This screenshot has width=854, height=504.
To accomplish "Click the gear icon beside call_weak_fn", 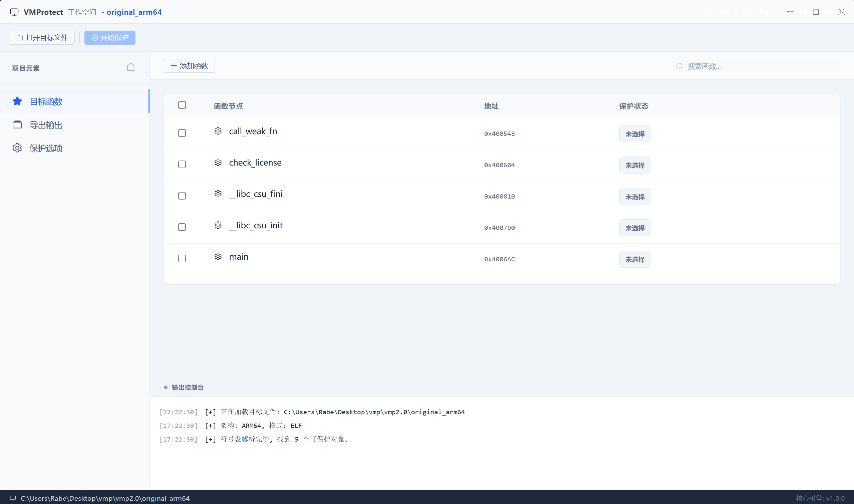I will click(x=218, y=131).
